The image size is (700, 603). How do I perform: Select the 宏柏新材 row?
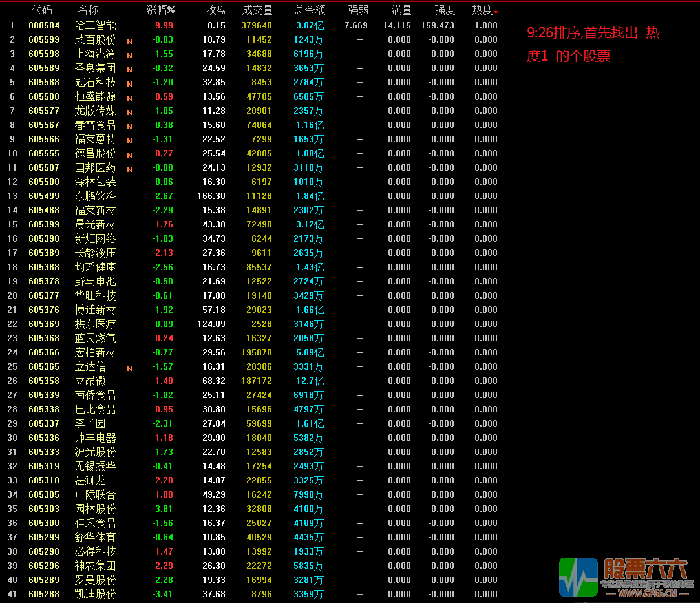253,353
